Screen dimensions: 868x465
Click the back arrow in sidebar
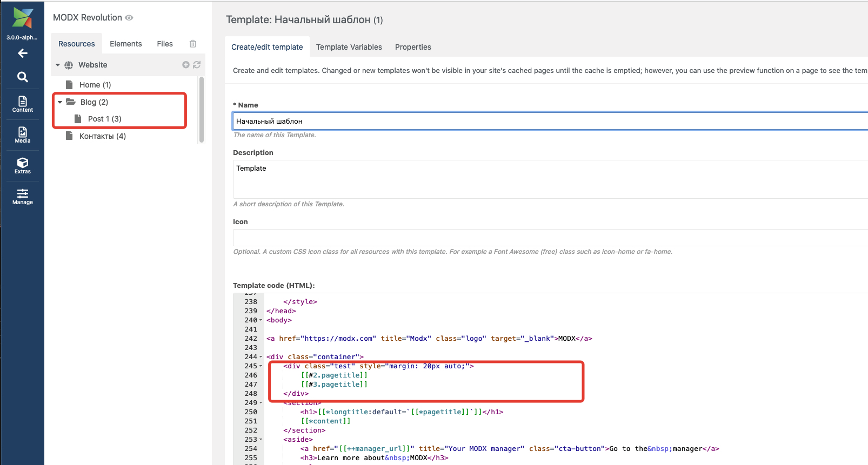[x=23, y=53]
